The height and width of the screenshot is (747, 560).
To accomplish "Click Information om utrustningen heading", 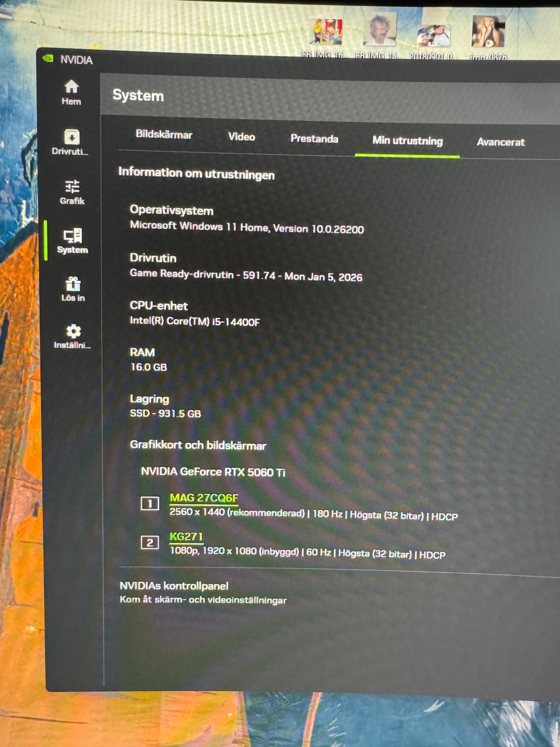I will (196, 173).
